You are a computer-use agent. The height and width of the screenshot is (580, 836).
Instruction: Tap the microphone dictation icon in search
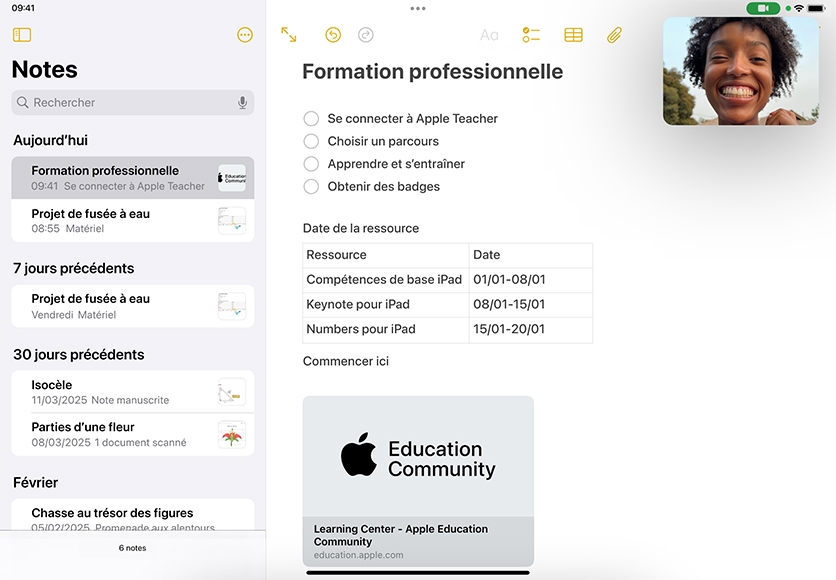[x=242, y=102]
